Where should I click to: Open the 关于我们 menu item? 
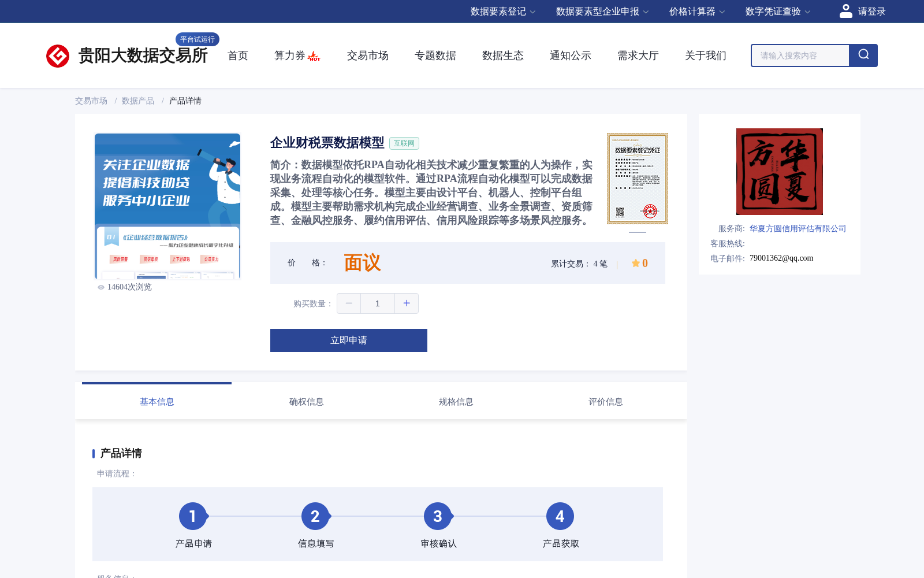[x=706, y=55]
